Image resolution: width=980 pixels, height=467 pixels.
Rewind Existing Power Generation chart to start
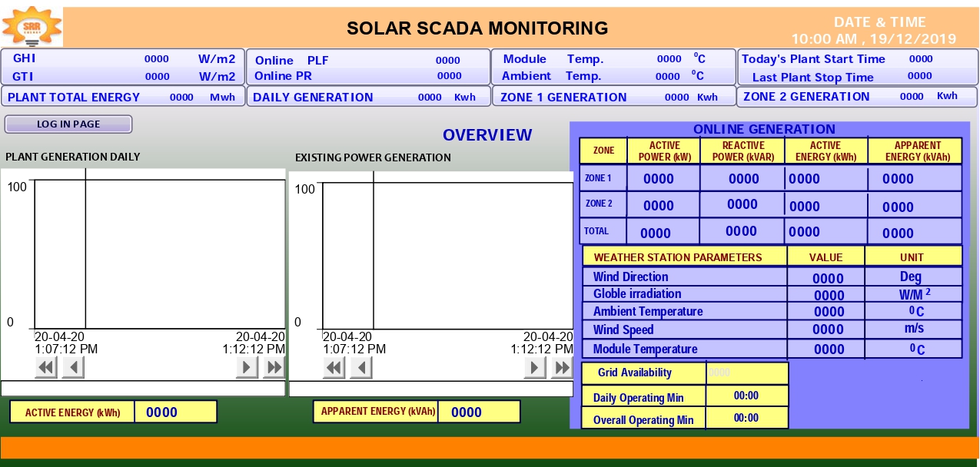(x=334, y=368)
